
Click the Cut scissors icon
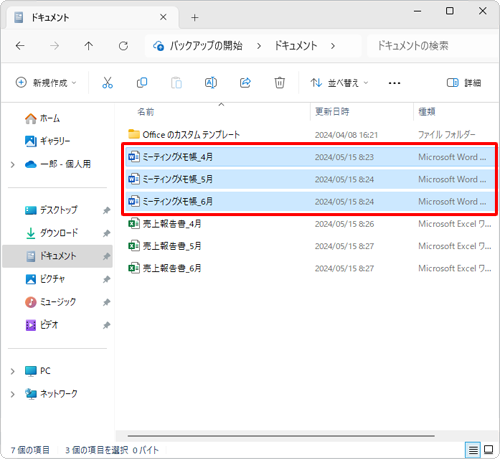click(107, 83)
